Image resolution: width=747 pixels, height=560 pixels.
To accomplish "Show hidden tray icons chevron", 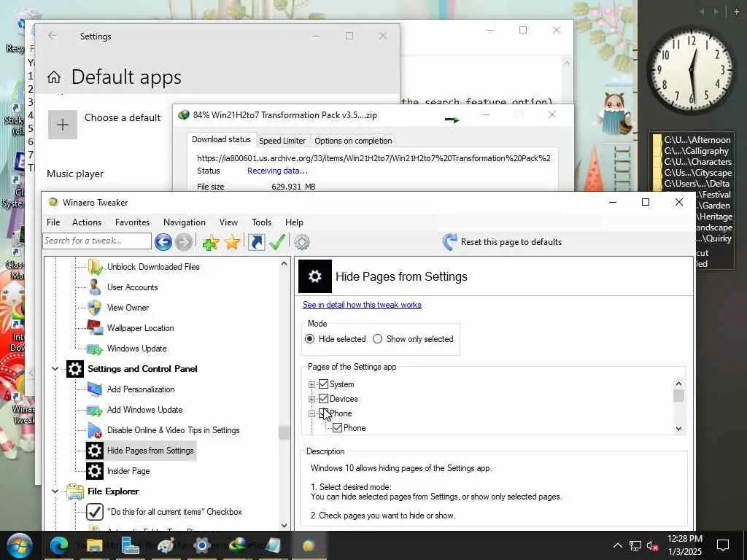I will [617, 545].
